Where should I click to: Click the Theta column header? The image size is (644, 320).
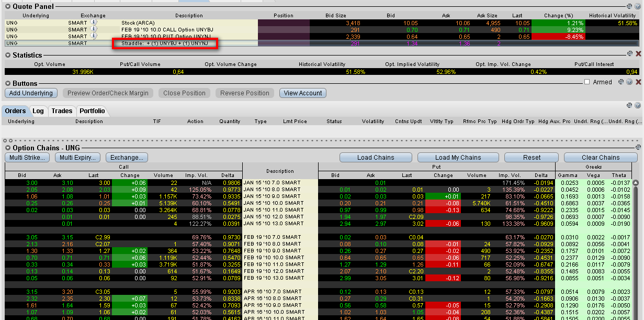(618, 175)
